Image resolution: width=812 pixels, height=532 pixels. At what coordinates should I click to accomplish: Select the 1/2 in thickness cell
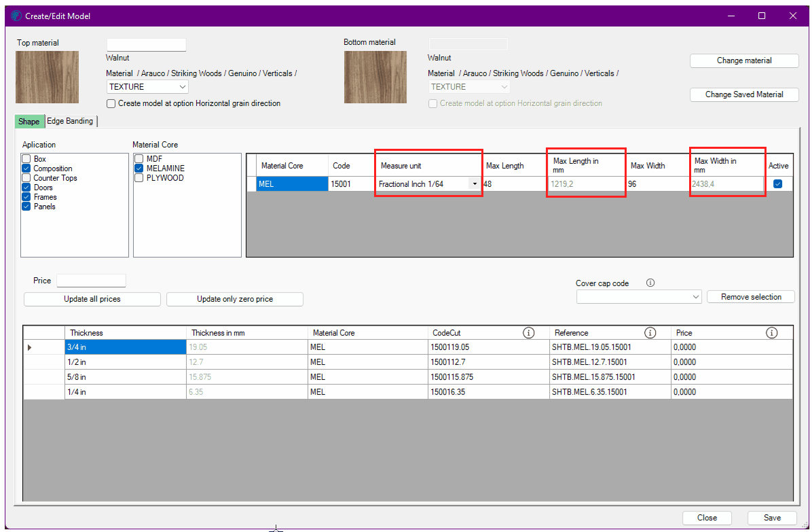[x=126, y=362]
